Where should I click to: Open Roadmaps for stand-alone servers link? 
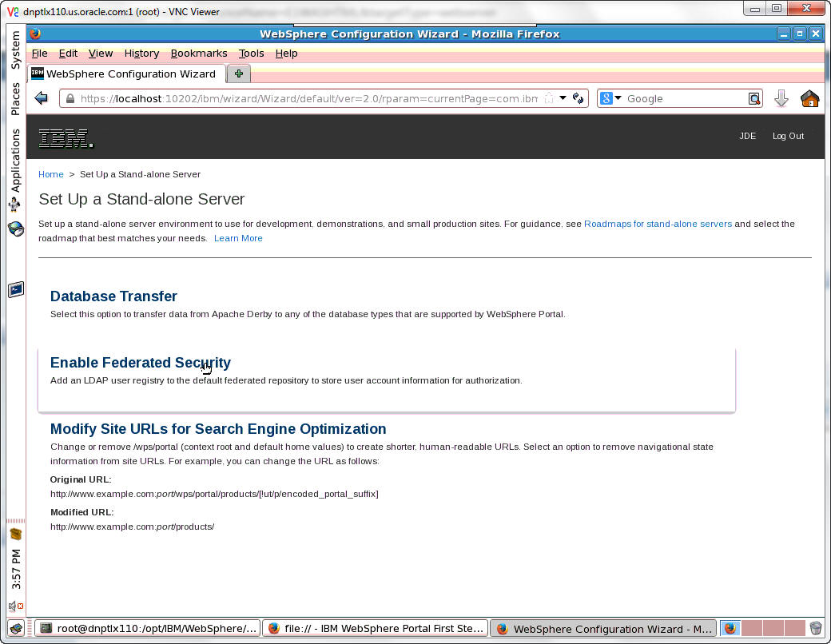658,224
